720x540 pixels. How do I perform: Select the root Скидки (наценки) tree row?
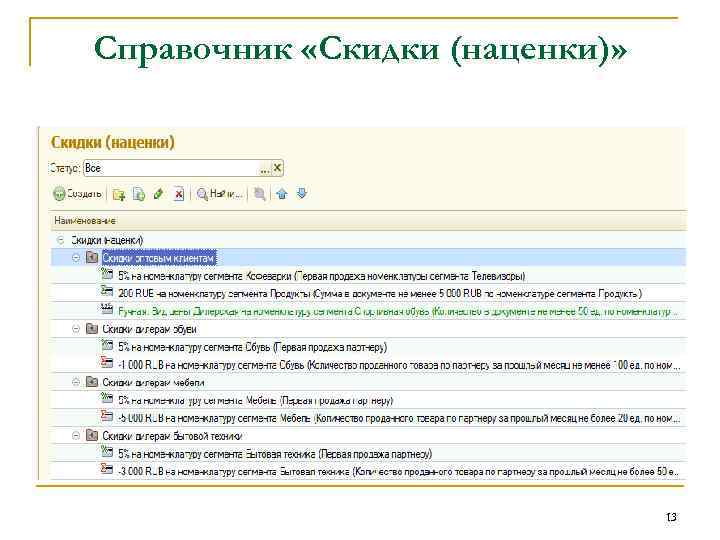point(368,240)
